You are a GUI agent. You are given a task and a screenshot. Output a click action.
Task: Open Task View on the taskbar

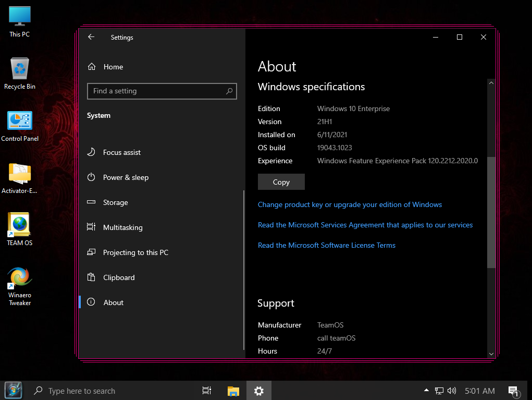click(207, 391)
